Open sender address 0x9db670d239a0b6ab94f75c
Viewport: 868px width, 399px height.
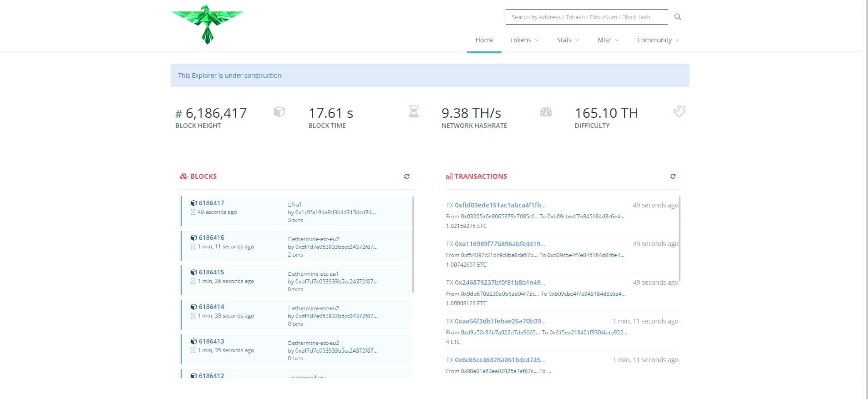(x=500, y=294)
